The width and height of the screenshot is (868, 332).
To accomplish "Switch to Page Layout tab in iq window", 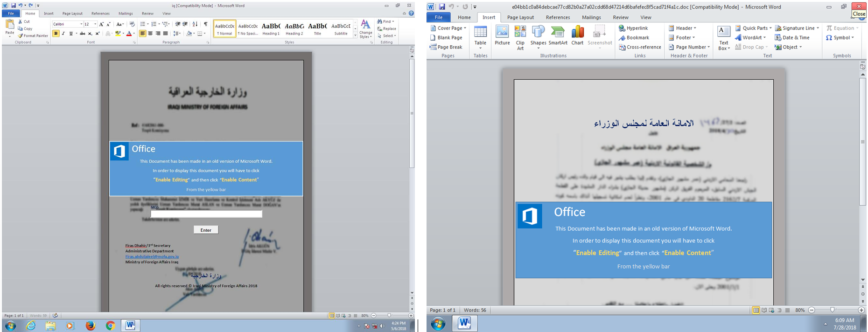I will (x=72, y=14).
